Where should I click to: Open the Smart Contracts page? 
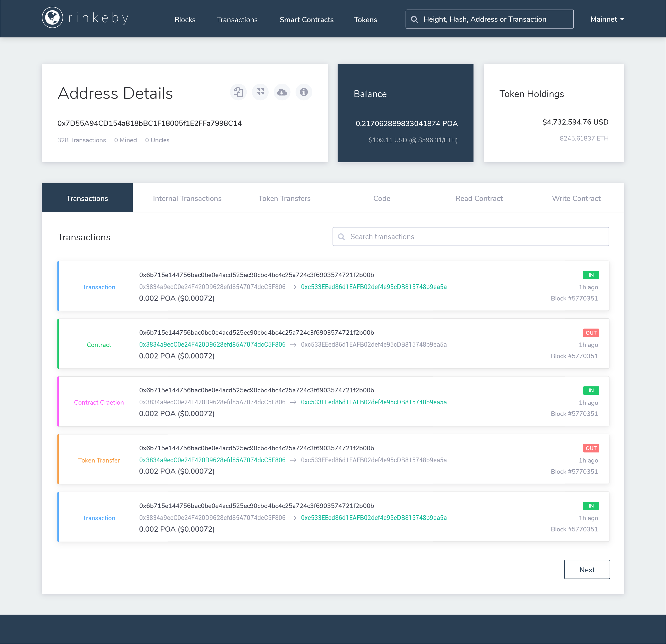click(x=306, y=19)
